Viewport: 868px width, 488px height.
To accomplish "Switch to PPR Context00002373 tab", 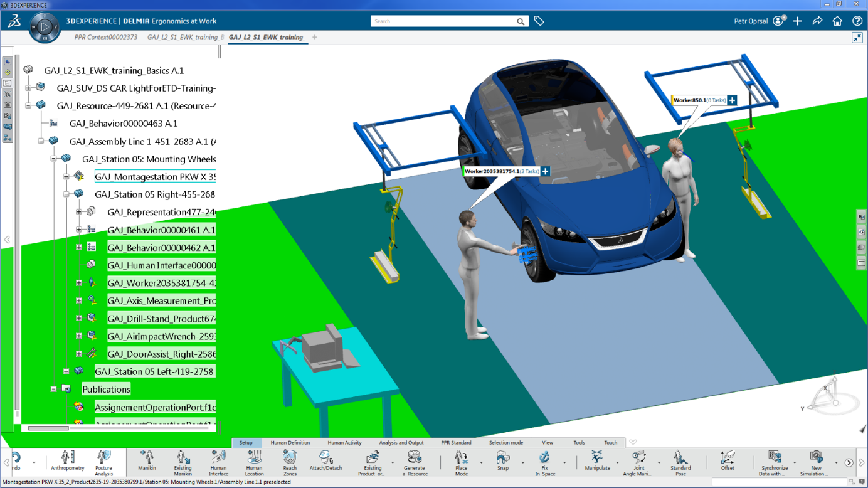I will click(x=106, y=38).
